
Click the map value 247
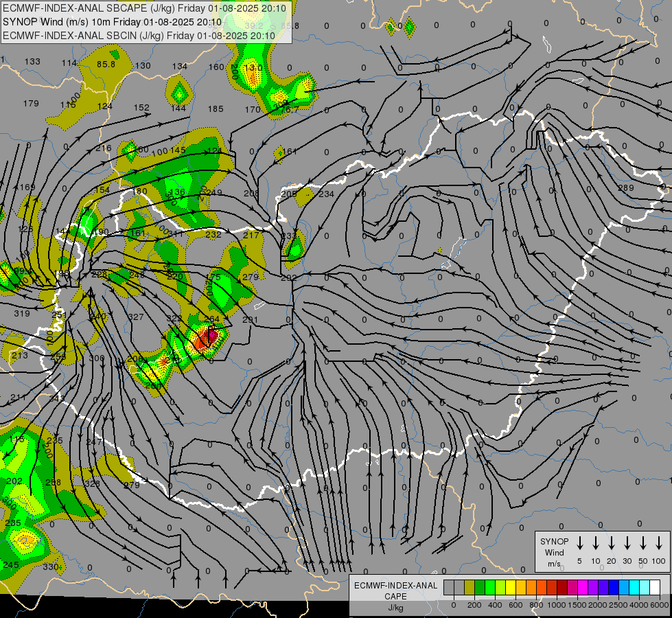click(x=94, y=442)
